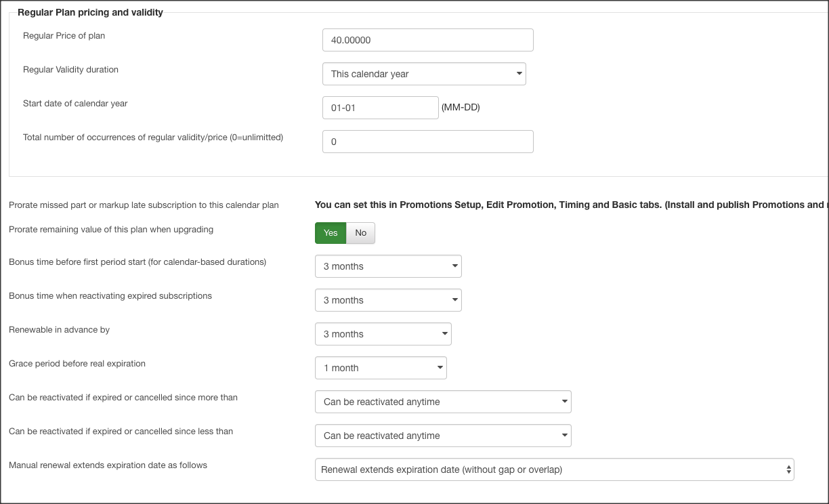Click the 'Regular Price of plan' label
The width and height of the screenshot is (829, 504).
pos(64,35)
